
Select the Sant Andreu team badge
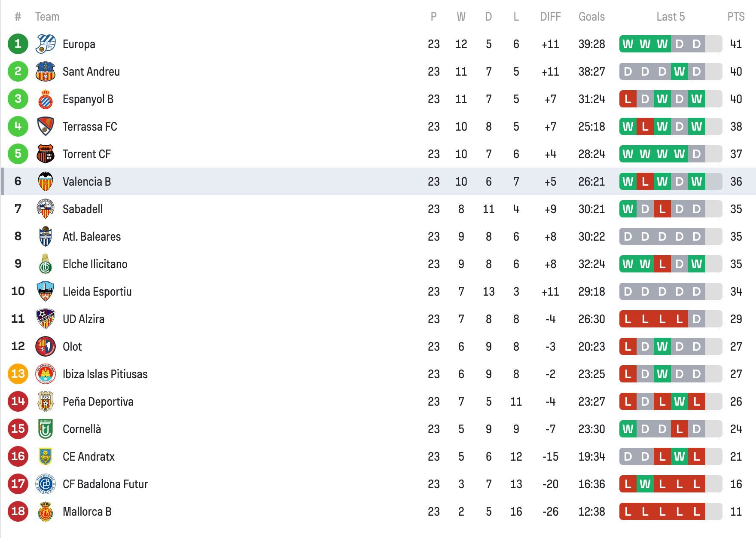pyautogui.click(x=46, y=71)
